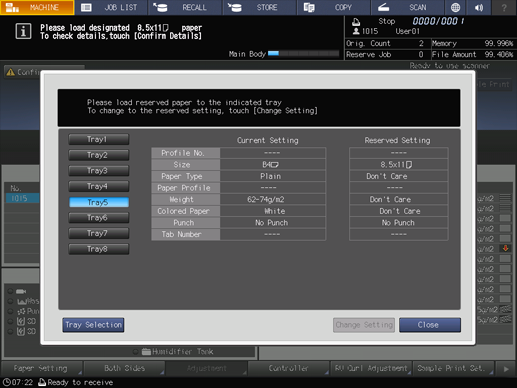Click the File Amount readout
Viewport: 517px width, 388px height.
click(473, 54)
